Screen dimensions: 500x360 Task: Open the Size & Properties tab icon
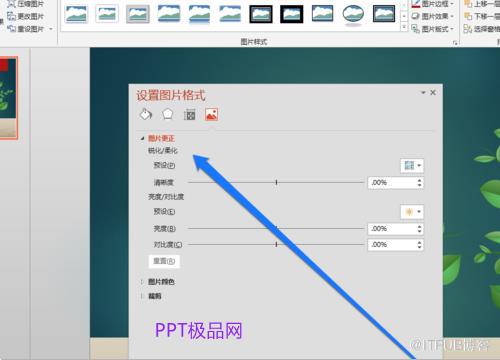pos(190,115)
